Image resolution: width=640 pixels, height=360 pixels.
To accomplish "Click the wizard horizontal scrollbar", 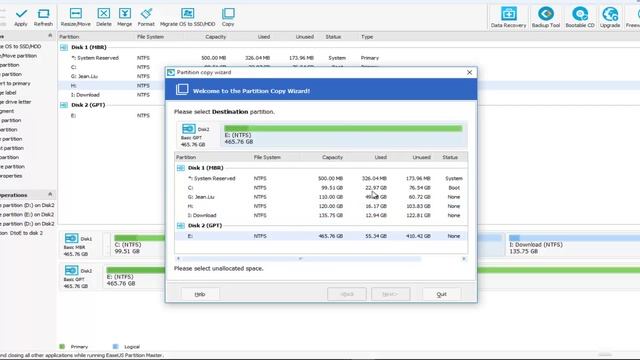I will click(x=301, y=259).
